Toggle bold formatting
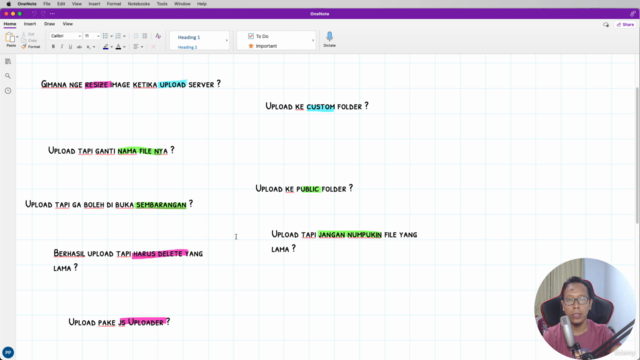 (x=53, y=47)
